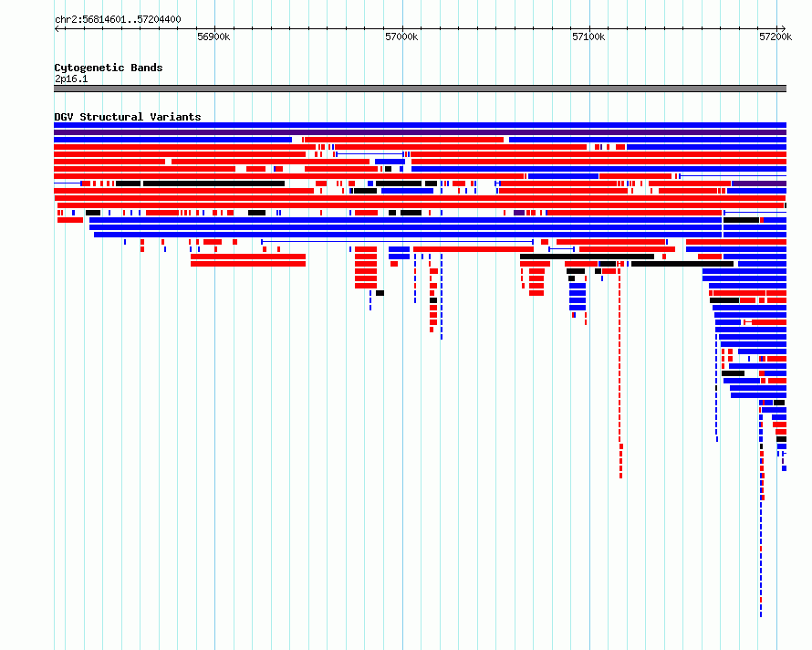Click the 57100k ruler label
The width and height of the screenshot is (812, 650).
(x=588, y=37)
